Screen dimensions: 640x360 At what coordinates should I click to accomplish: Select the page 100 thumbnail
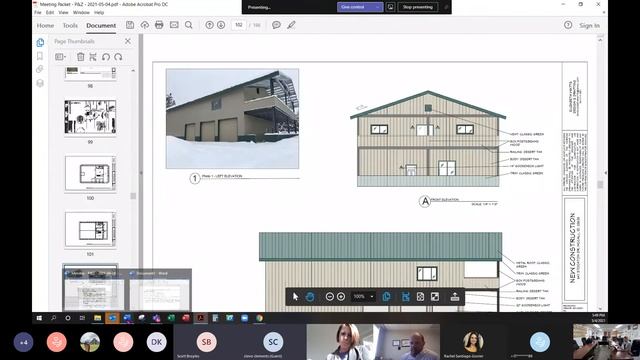pyautogui.click(x=90, y=173)
